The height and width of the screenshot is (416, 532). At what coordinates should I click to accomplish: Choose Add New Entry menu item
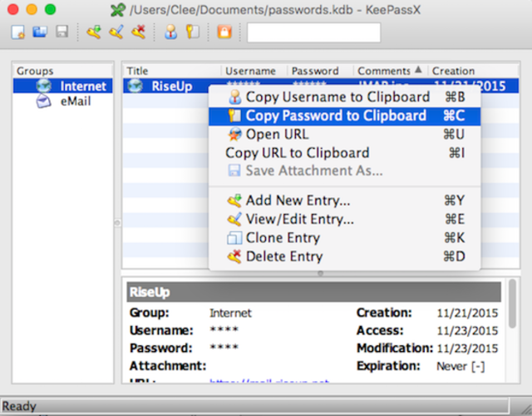[x=344, y=201]
